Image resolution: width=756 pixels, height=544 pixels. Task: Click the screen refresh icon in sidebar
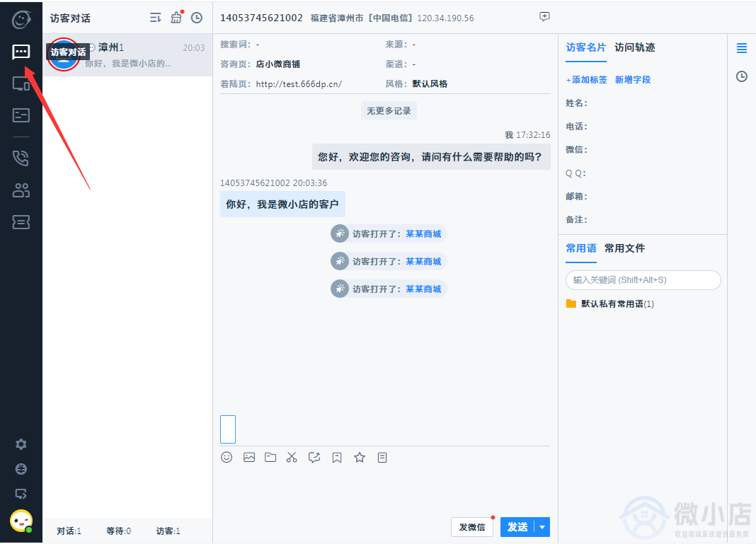coord(21,494)
